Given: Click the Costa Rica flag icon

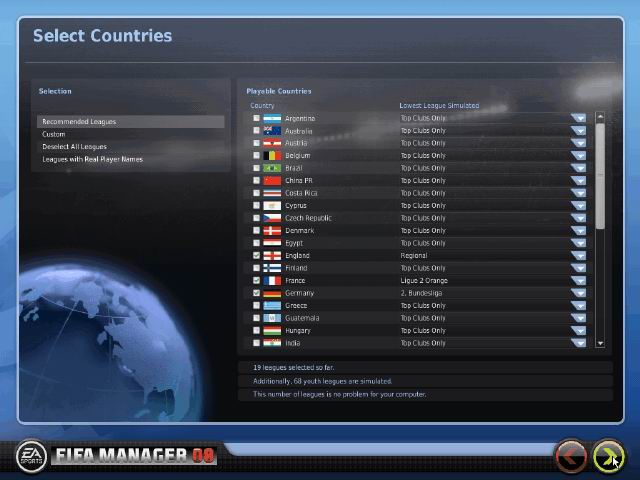Looking at the screenshot, I should 272,193.
